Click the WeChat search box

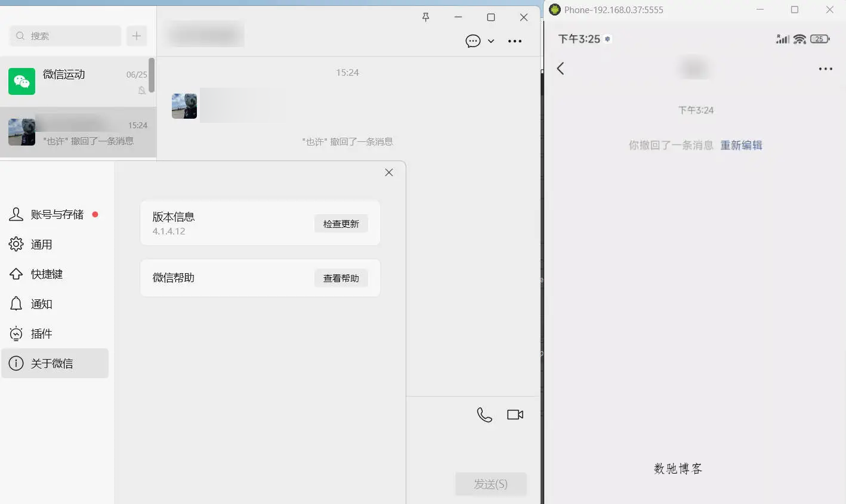[66, 36]
